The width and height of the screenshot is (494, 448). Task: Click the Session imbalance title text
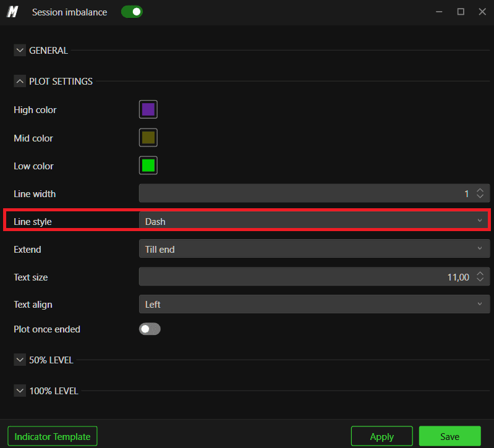[x=69, y=12]
